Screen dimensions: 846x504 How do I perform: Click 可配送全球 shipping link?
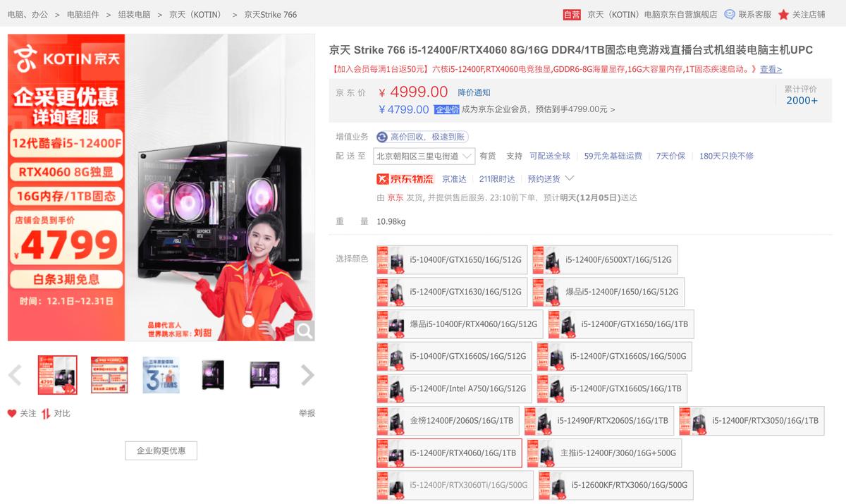(x=550, y=156)
